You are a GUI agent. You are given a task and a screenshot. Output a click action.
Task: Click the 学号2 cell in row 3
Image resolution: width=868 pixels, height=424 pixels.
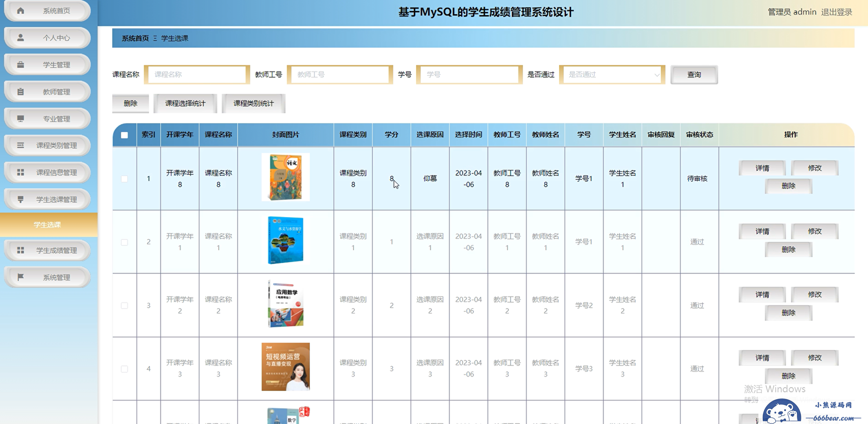[584, 305]
